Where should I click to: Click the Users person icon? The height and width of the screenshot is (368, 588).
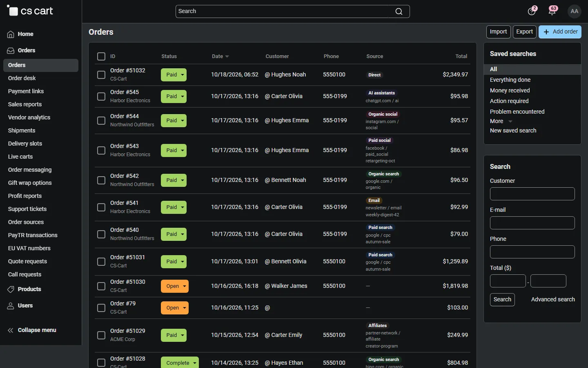(x=11, y=306)
